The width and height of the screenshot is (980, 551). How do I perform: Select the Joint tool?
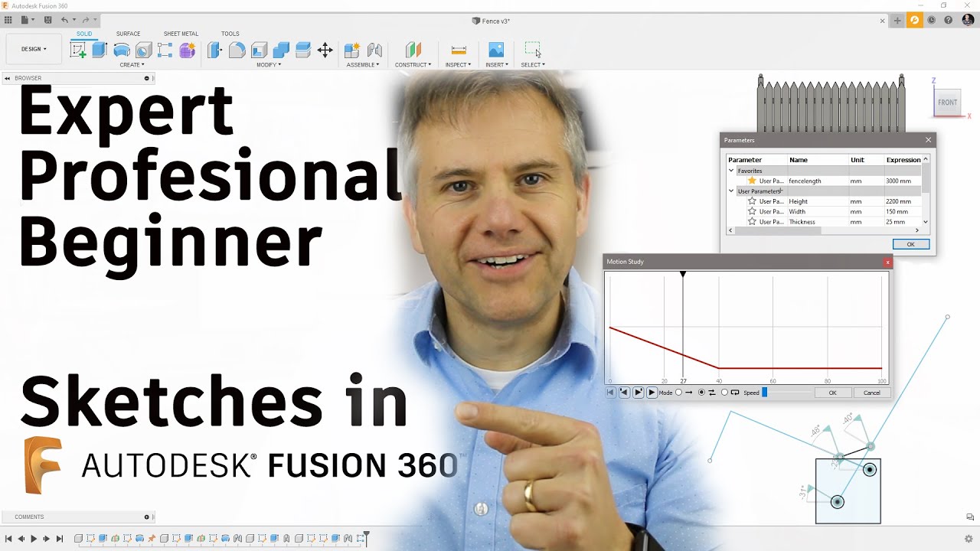[x=374, y=51]
